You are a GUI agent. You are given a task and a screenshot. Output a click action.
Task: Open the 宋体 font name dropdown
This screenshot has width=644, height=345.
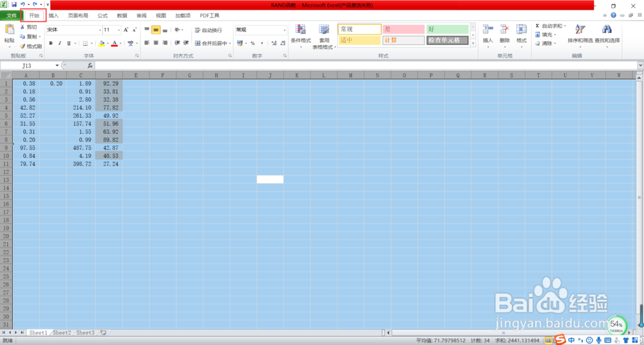[x=100, y=30]
